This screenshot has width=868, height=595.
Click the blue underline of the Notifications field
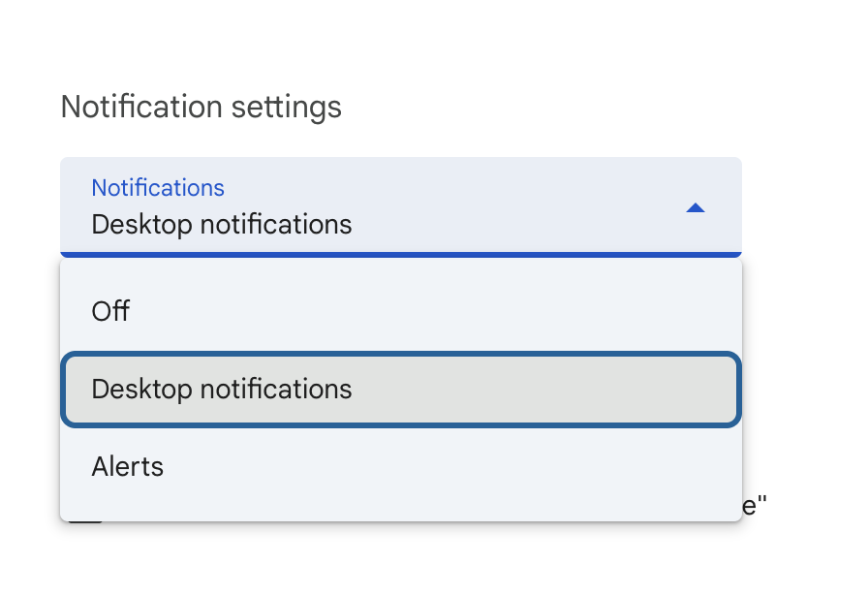(400, 255)
